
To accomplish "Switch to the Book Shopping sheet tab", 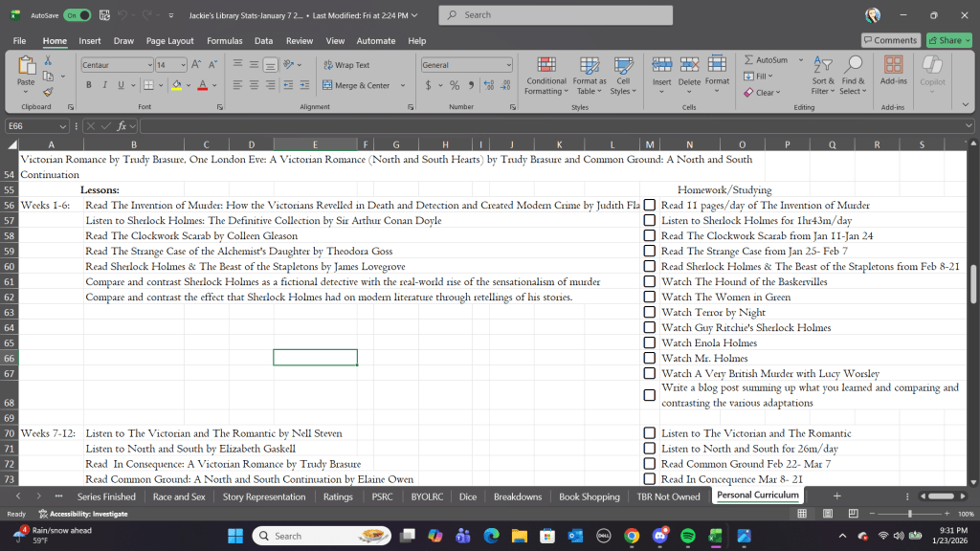I will (589, 496).
